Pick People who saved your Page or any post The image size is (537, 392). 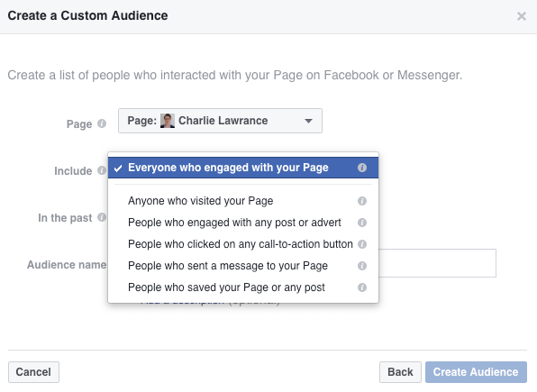point(243,287)
